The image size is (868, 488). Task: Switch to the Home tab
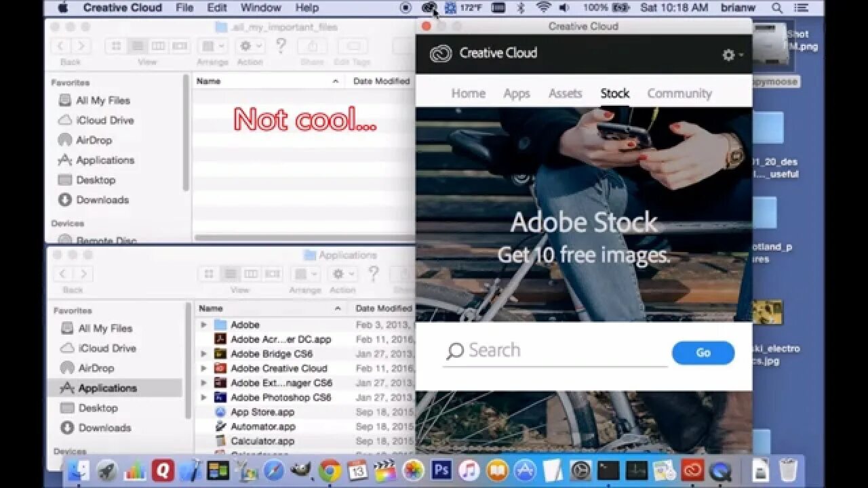click(x=469, y=94)
